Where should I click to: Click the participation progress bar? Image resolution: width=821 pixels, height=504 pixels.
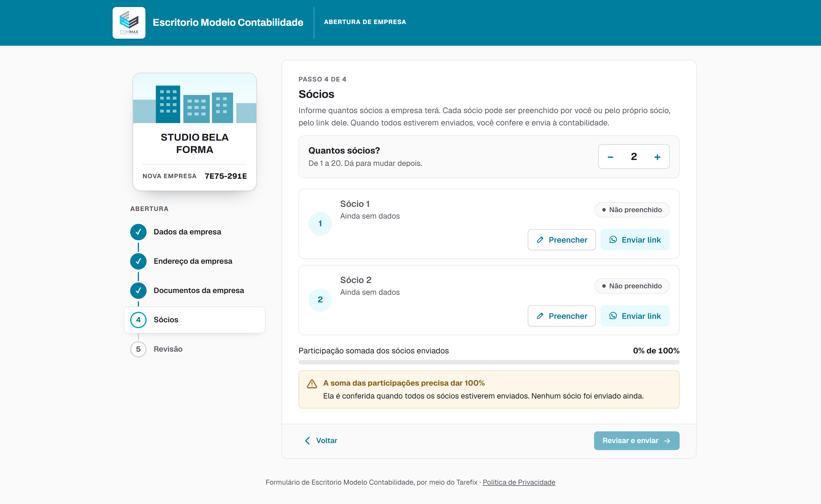[488, 362]
